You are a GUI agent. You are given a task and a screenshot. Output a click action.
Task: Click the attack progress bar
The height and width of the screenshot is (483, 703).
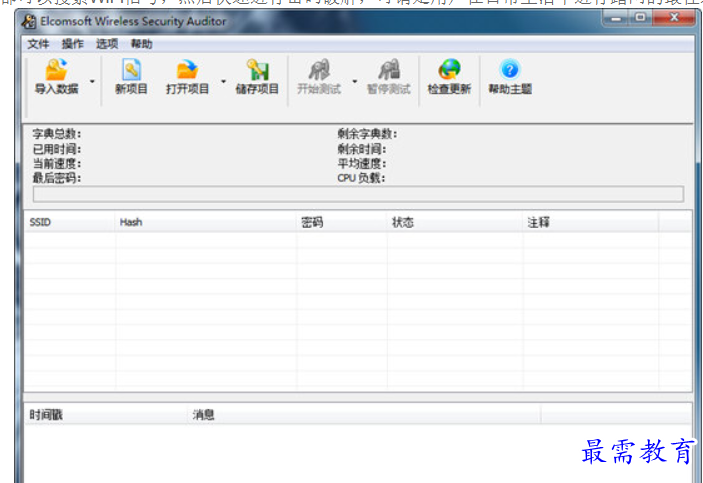pos(358,194)
